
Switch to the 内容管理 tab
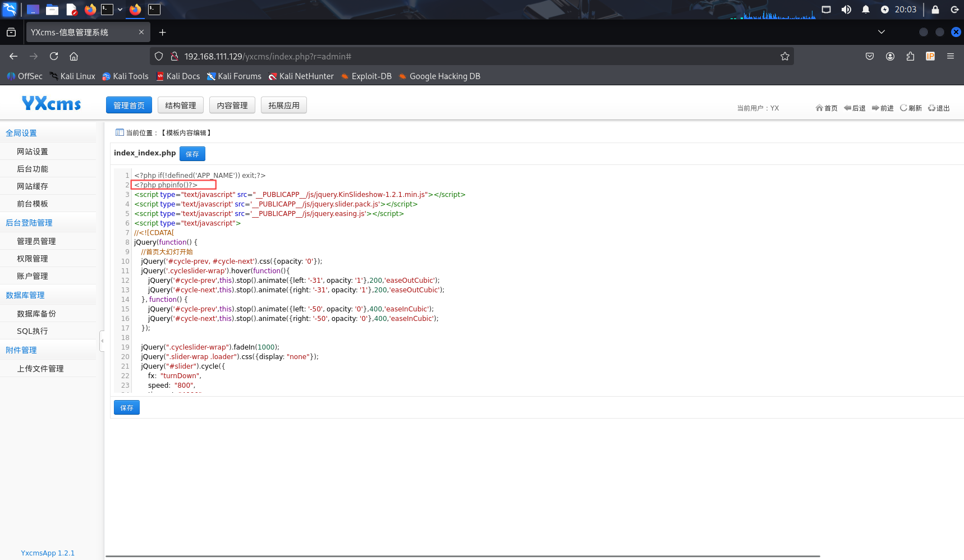pyautogui.click(x=232, y=105)
